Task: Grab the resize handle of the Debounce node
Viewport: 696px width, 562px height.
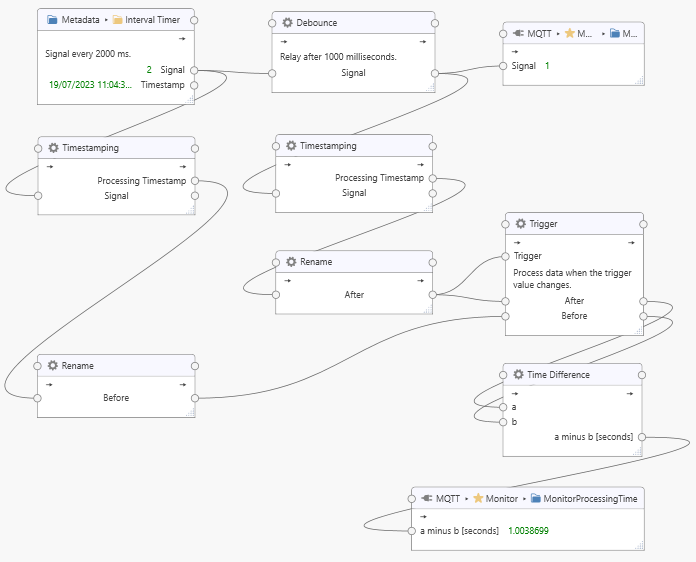Action: click(x=430, y=87)
